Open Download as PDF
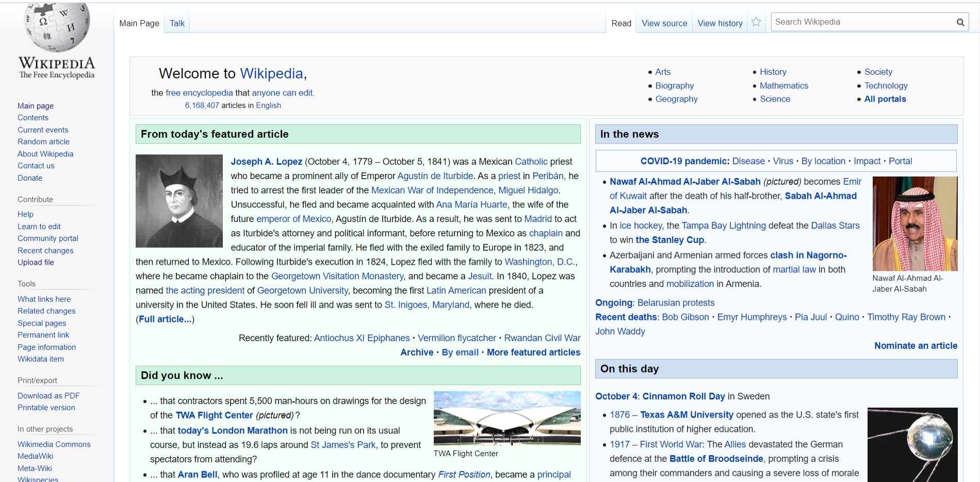980x482 pixels. 48,395
